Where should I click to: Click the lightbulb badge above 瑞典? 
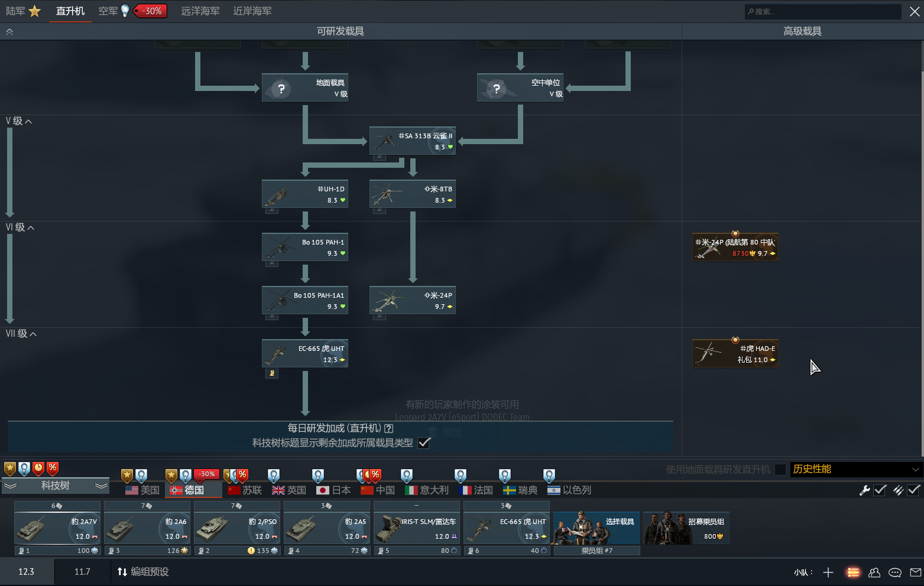point(505,476)
